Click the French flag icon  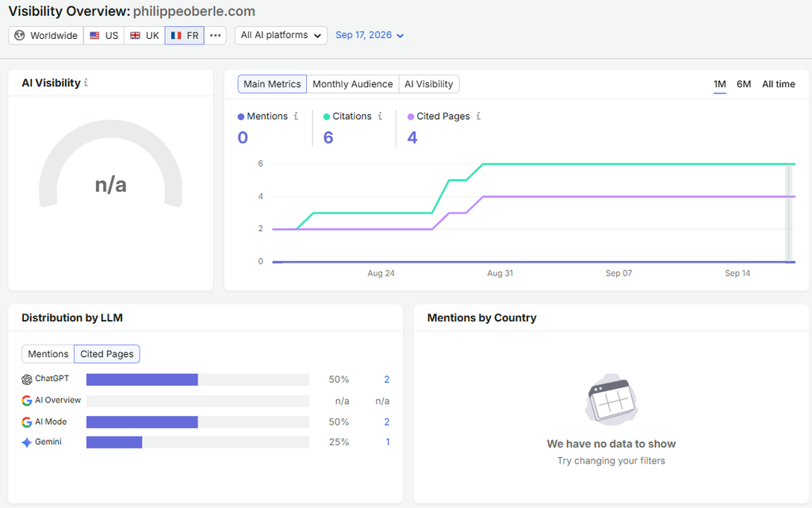176,35
